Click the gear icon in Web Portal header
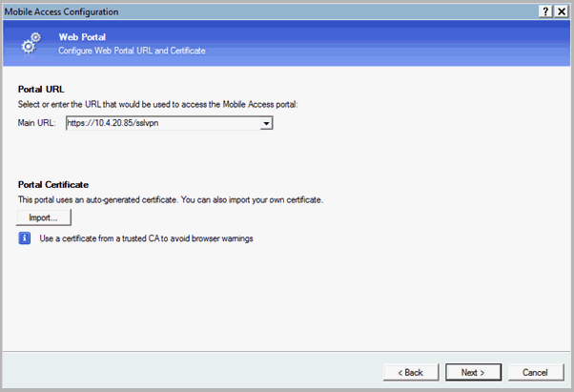The height and width of the screenshot is (392, 574). [x=31, y=42]
